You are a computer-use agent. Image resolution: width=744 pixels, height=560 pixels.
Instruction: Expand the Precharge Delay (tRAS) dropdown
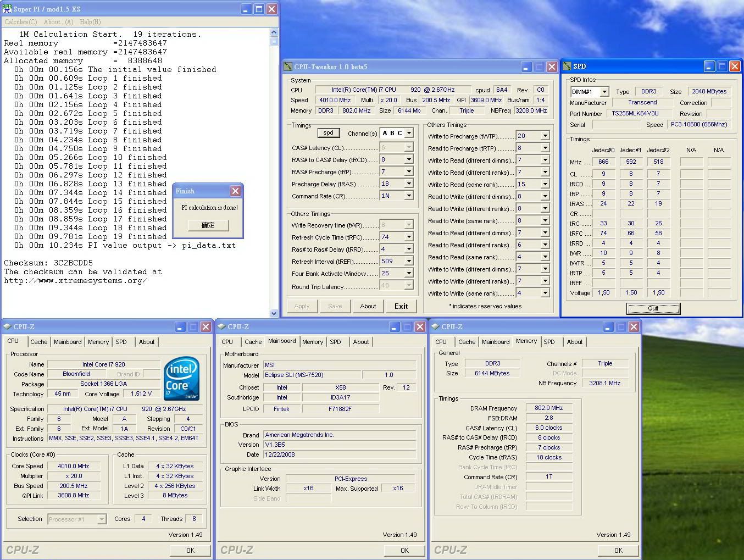click(x=408, y=184)
